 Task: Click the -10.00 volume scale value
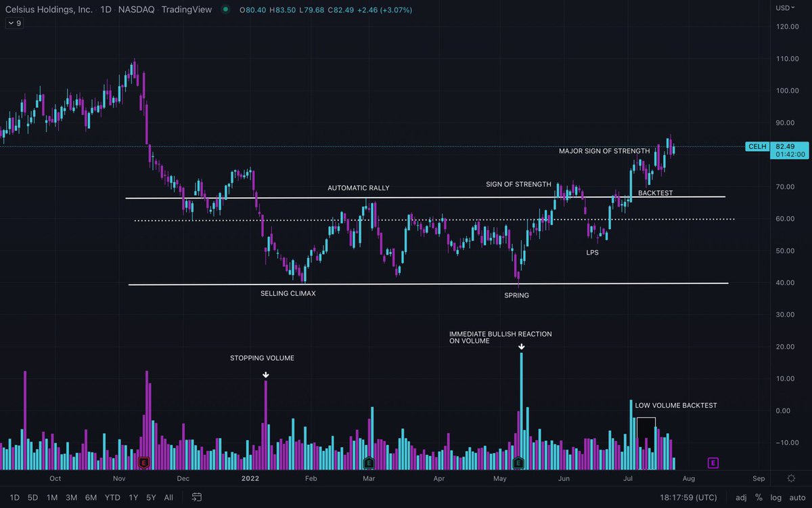click(x=788, y=443)
